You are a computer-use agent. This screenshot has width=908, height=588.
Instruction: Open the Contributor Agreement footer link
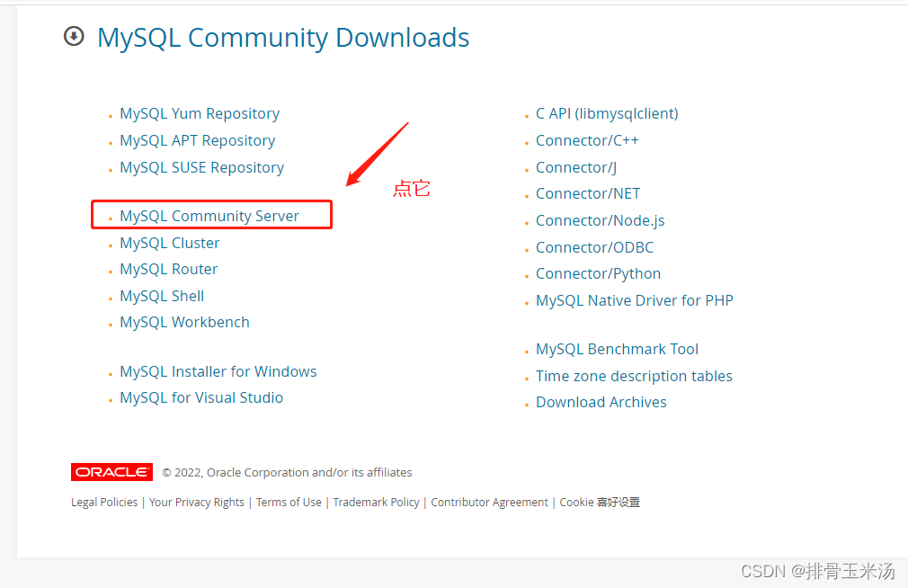489,503
